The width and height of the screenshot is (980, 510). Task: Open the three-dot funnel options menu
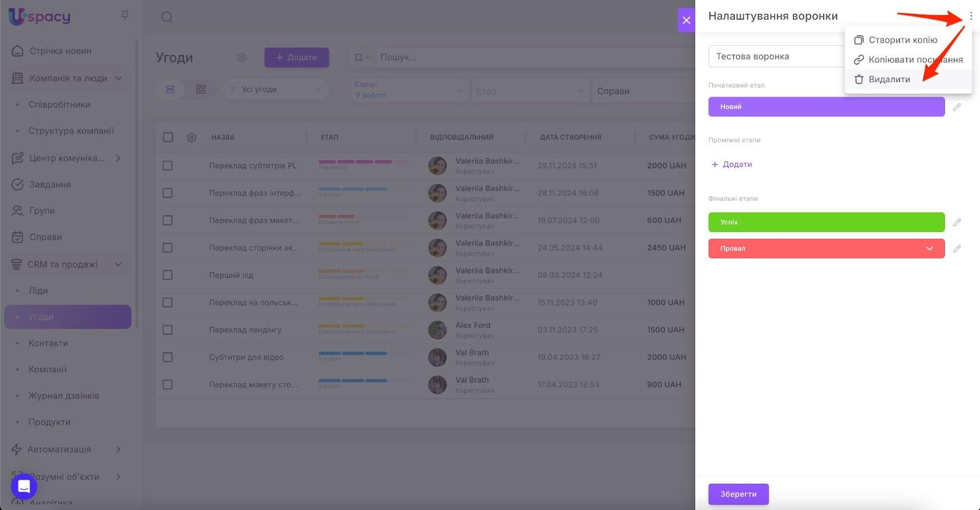coord(971,16)
